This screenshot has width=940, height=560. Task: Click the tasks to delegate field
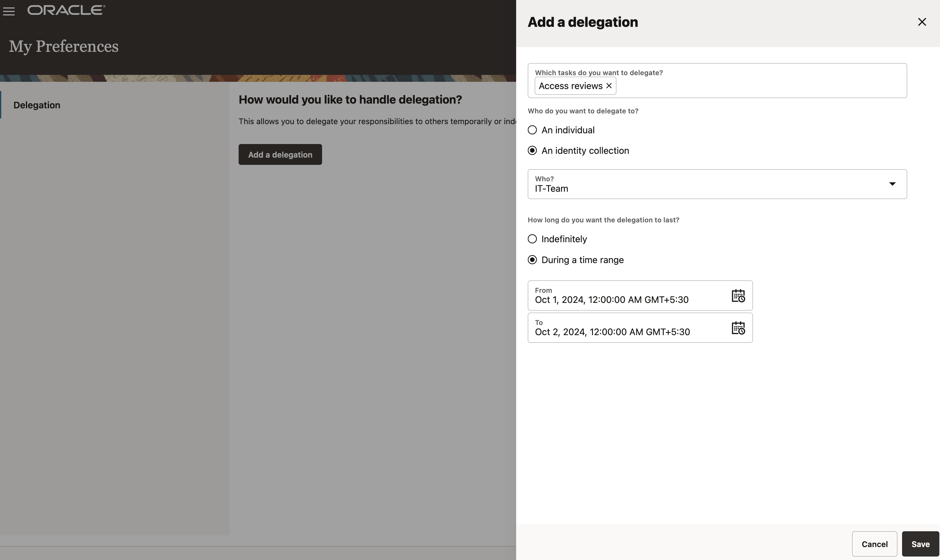[x=755, y=86]
